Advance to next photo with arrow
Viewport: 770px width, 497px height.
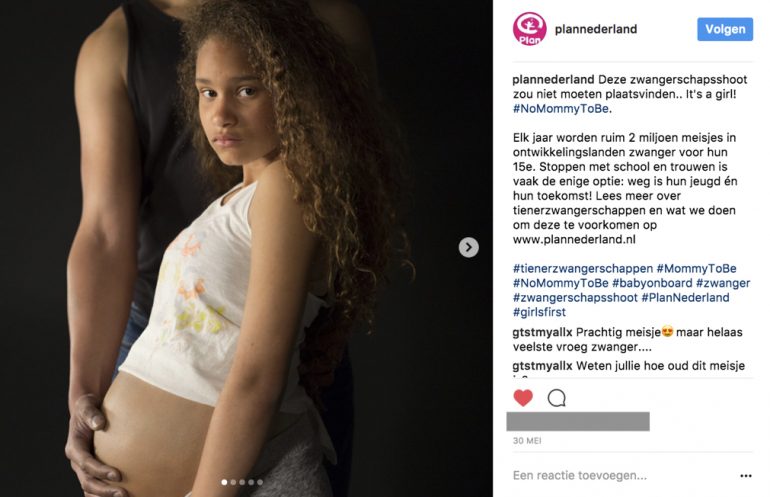coord(468,247)
